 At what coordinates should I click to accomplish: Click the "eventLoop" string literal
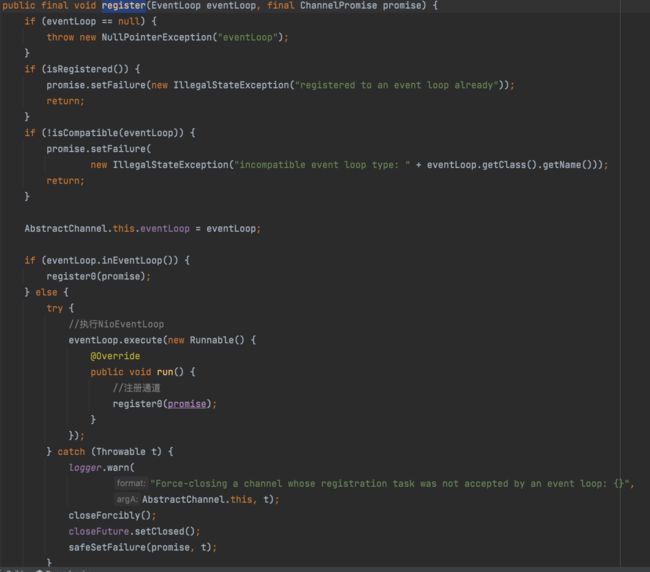247,38
